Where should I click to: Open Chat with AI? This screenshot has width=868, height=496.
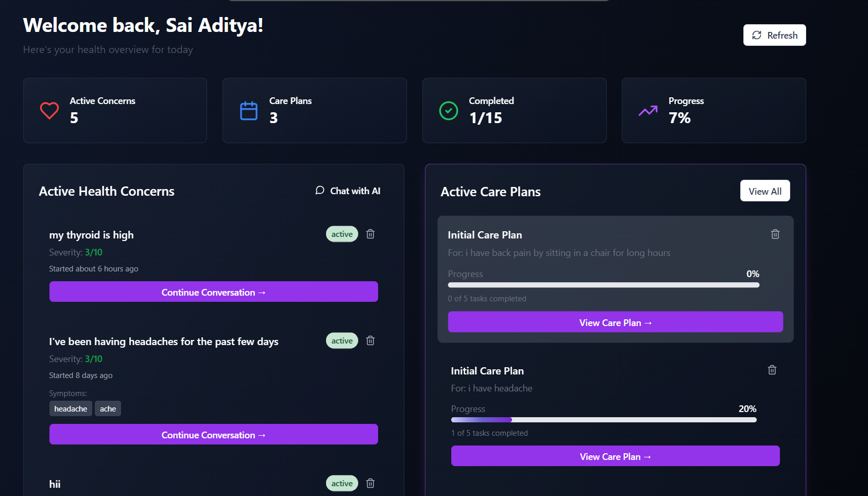pyautogui.click(x=348, y=191)
